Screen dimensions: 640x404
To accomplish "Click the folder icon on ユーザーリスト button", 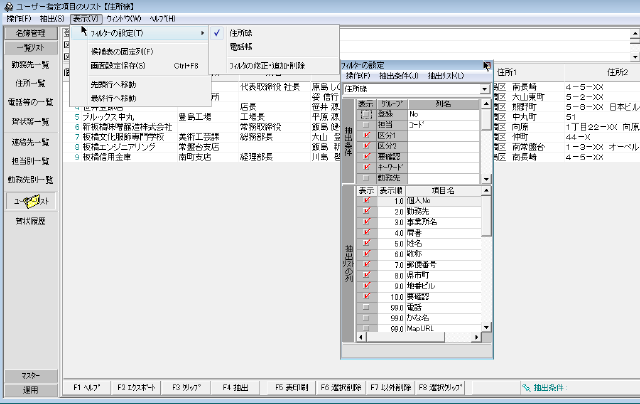I will pos(32,201).
